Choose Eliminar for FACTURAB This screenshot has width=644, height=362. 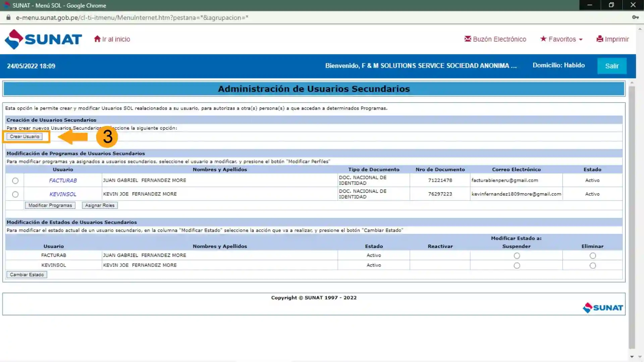[x=593, y=256]
